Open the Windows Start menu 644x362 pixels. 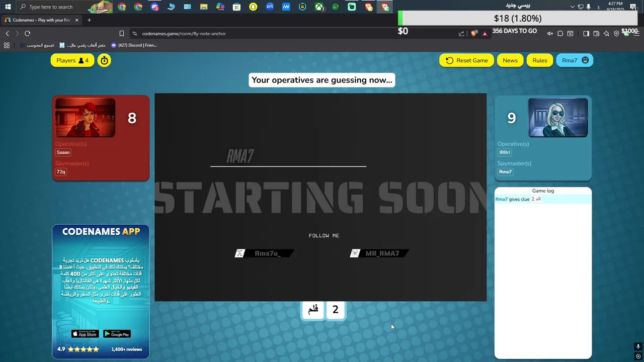pos(8,7)
